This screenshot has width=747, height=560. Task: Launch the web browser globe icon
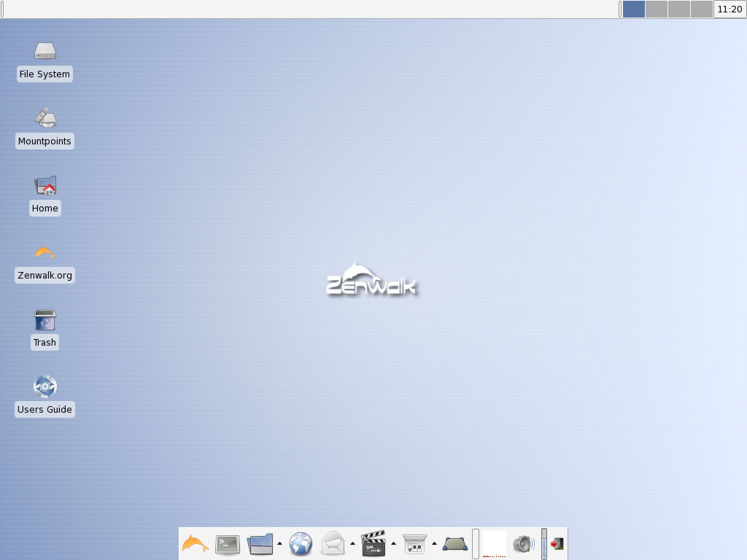[301, 544]
